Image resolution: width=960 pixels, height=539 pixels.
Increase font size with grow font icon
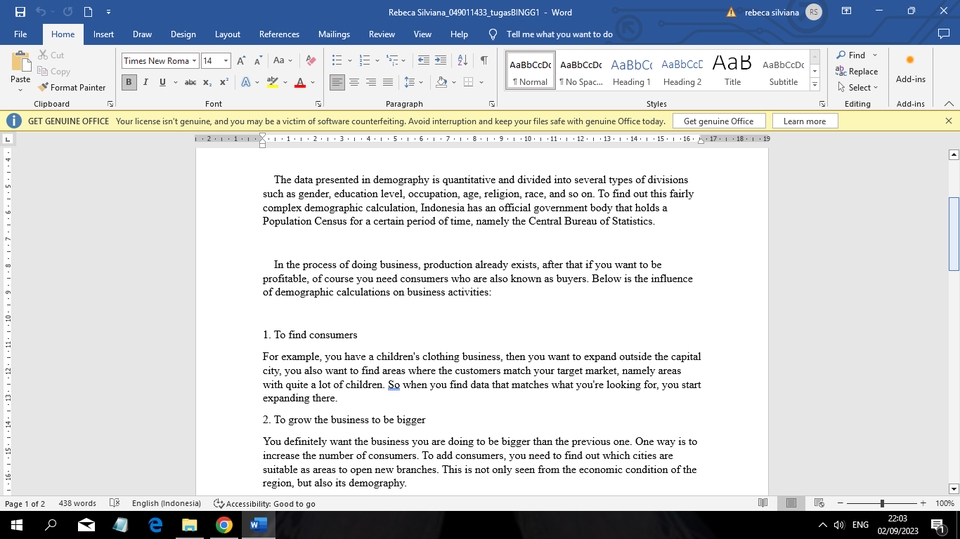point(241,61)
